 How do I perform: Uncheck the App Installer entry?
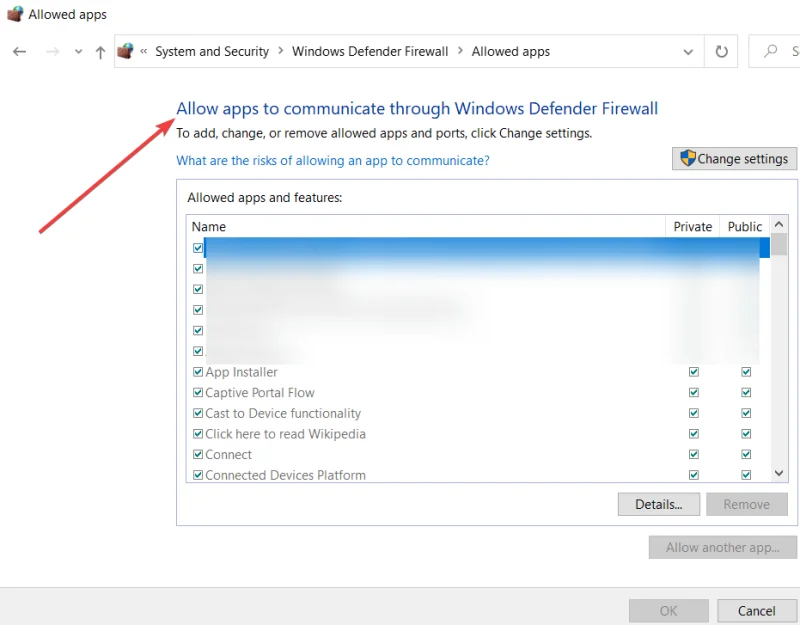click(x=197, y=371)
